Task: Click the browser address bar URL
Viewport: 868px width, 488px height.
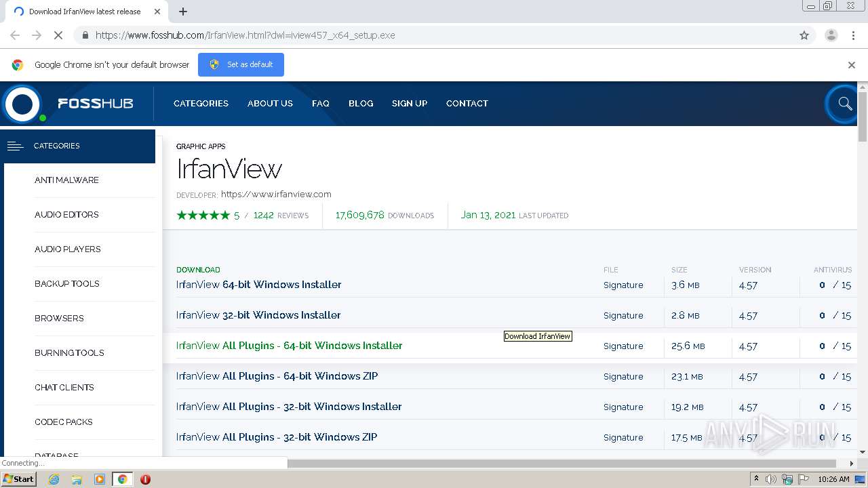Action: 245,35
